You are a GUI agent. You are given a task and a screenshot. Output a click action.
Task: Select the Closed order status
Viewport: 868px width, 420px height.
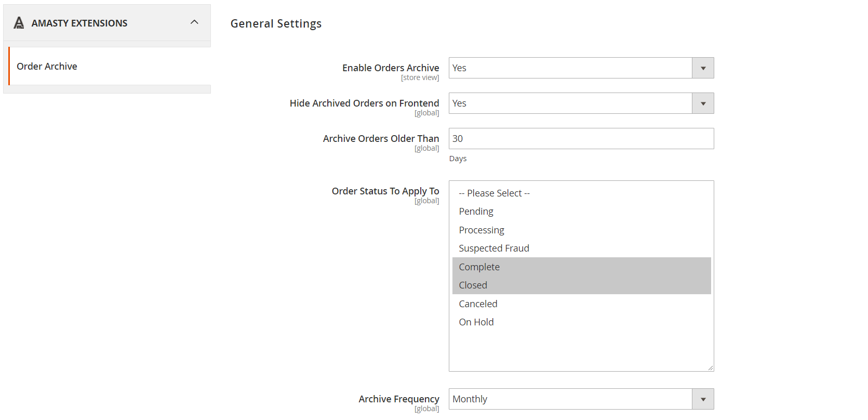581,285
